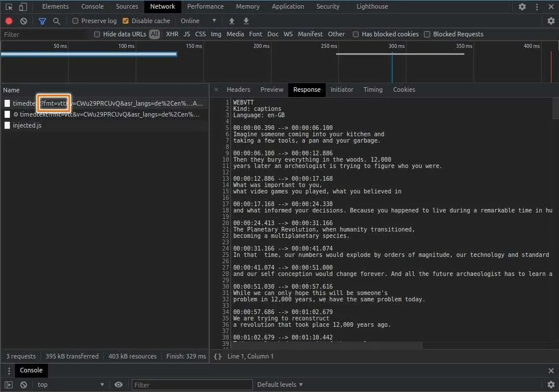This screenshot has width=559, height=392.
Task: Toggle the device toolbar icon
Action: coord(23,6)
